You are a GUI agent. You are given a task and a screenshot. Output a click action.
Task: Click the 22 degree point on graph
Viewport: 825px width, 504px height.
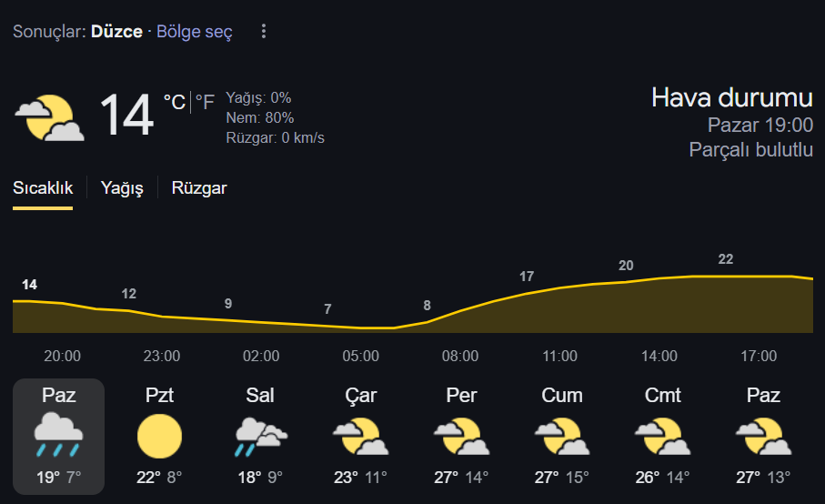(x=726, y=259)
